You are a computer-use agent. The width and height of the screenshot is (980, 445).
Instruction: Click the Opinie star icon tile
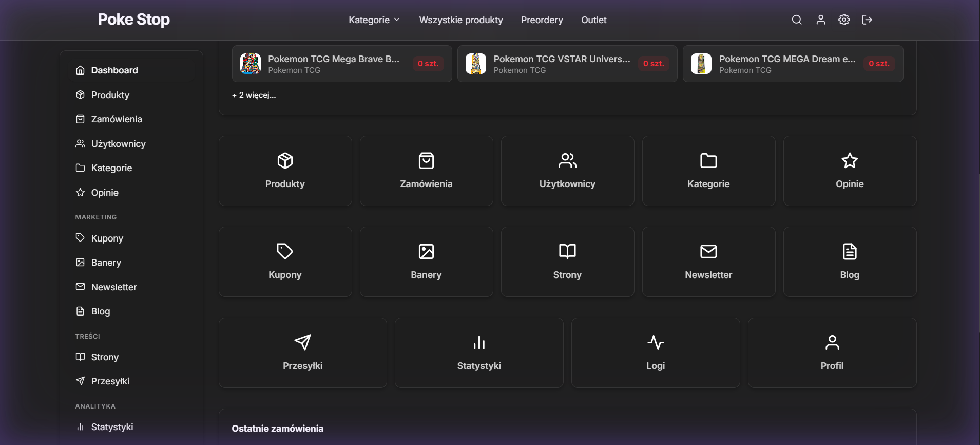[x=850, y=171]
